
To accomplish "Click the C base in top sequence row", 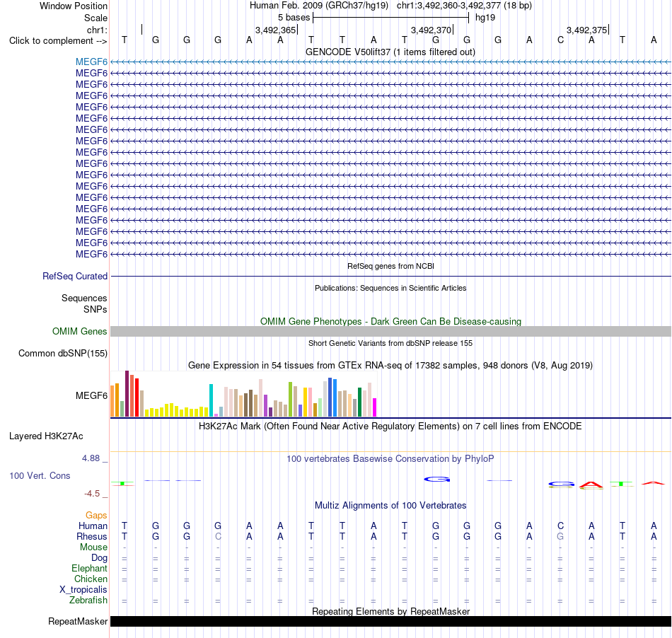I will point(560,40).
